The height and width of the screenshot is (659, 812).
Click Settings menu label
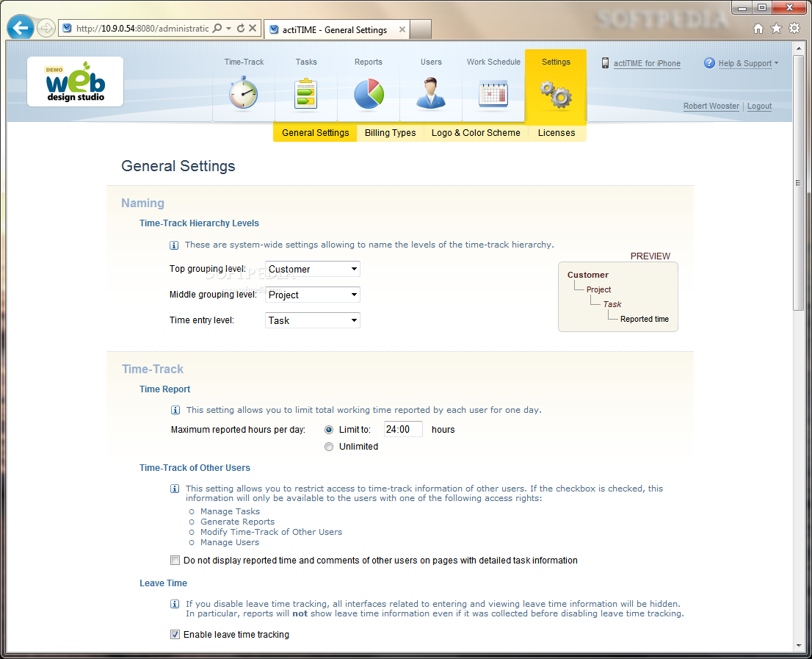coord(556,62)
